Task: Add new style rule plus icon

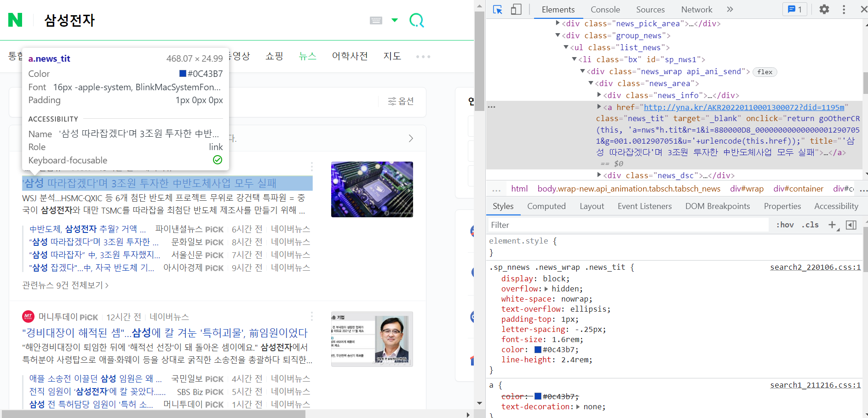Action: click(x=832, y=225)
